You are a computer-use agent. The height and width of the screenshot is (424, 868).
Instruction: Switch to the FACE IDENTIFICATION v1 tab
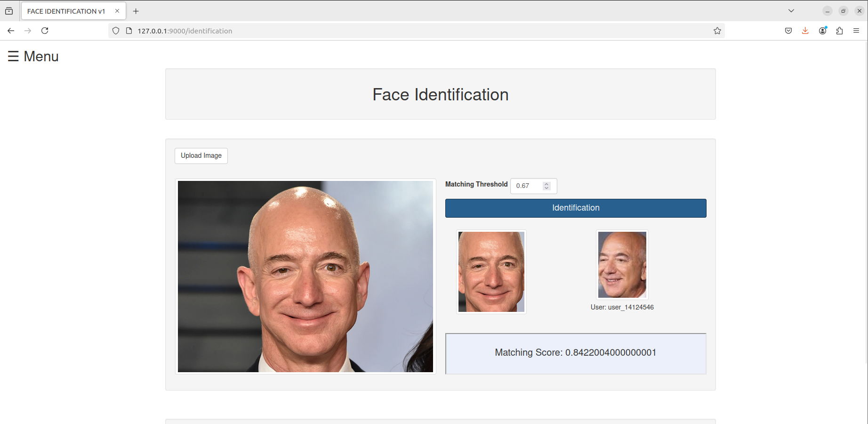pyautogui.click(x=66, y=11)
